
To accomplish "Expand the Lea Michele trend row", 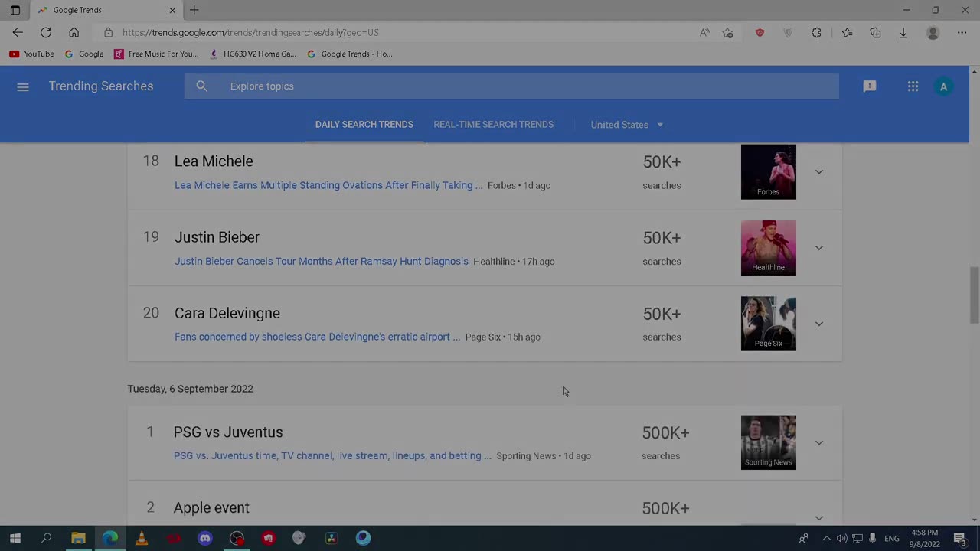I will tap(819, 171).
